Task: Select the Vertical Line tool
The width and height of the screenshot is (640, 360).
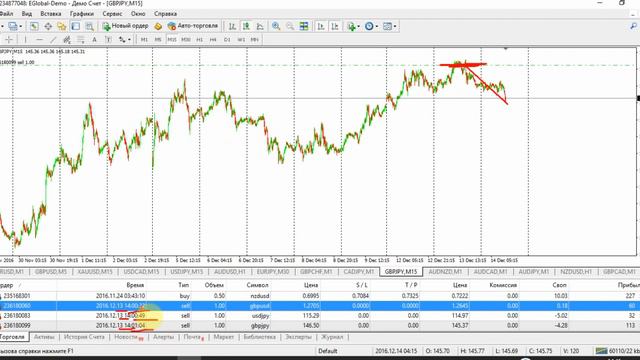Action: (x=25, y=40)
